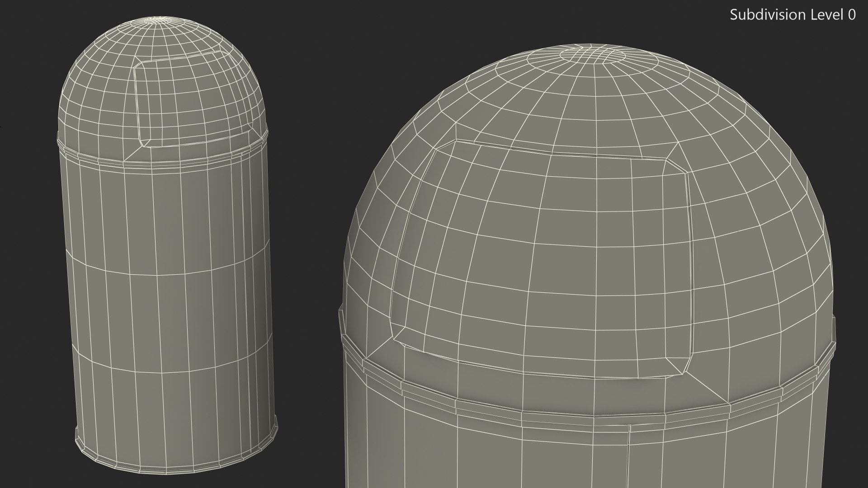Click the "Subdivision Level 0" label
This screenshot has width=868, height=488.
coord(793,15)
